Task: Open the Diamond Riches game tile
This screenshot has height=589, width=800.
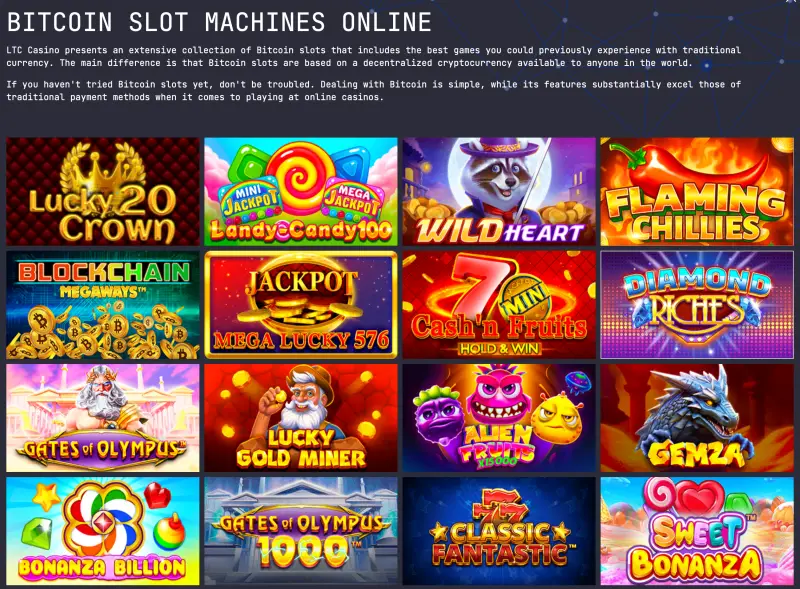Action: pos(697,305)
